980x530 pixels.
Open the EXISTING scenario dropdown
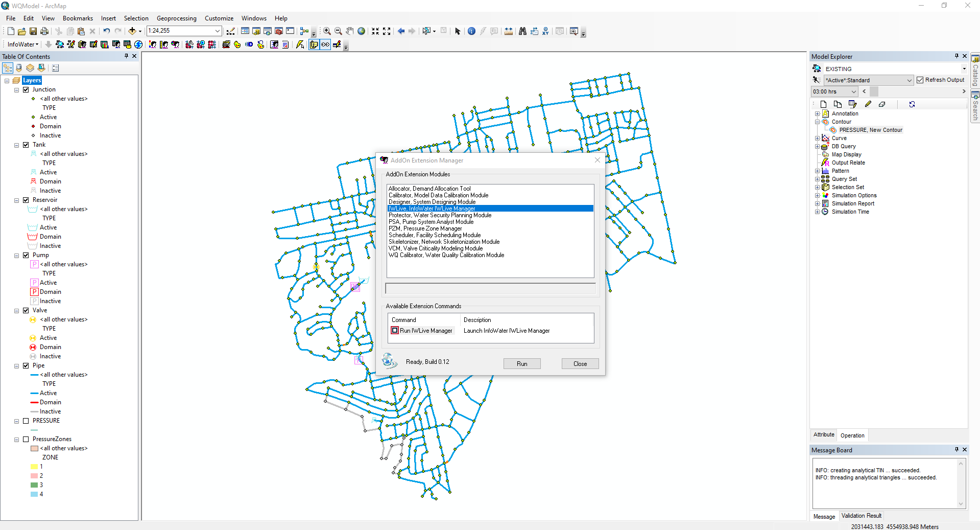pyautogui.click(x=963, y=68)
